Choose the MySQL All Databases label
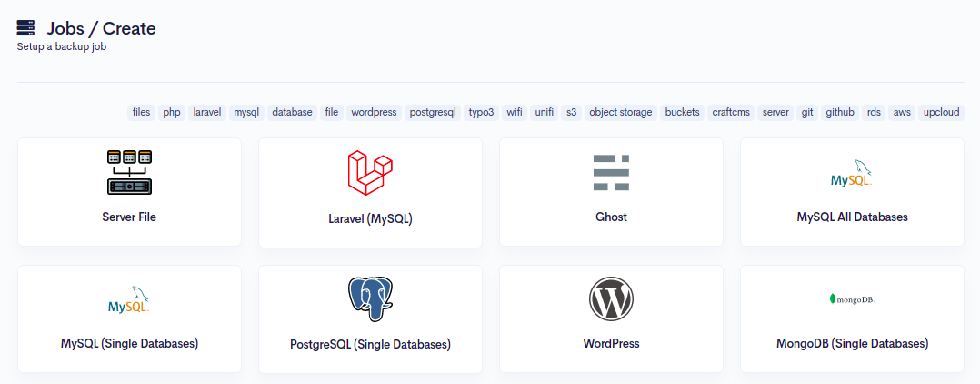 pyautogui.click(x=853, y=217)
